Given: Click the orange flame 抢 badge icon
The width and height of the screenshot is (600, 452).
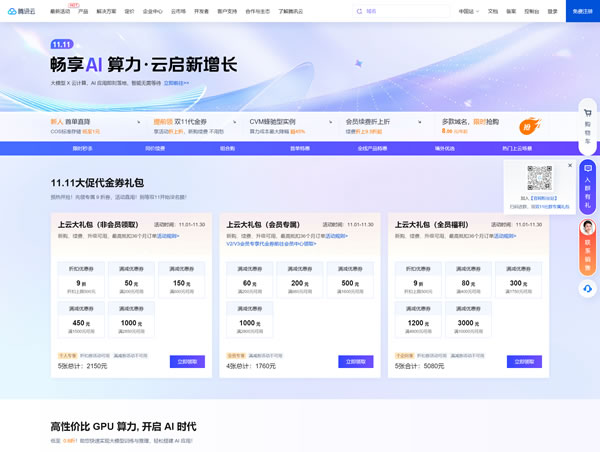Looking at the screenshot, I should 529,126.
